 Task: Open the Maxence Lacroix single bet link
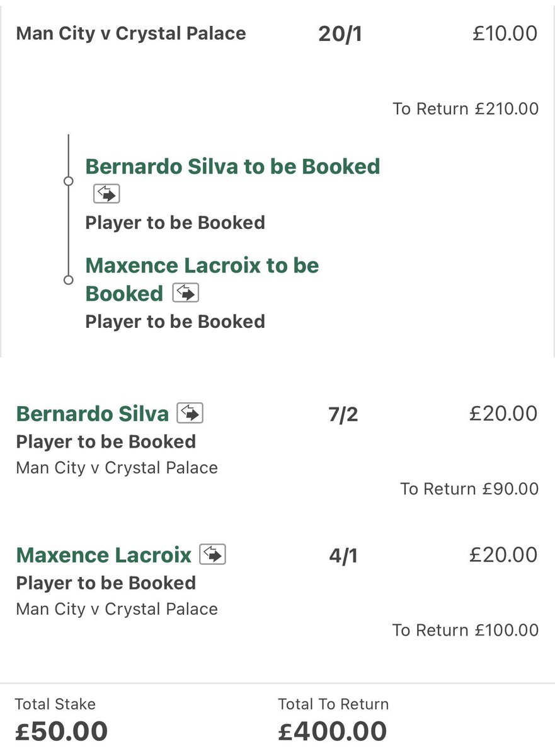103,555
